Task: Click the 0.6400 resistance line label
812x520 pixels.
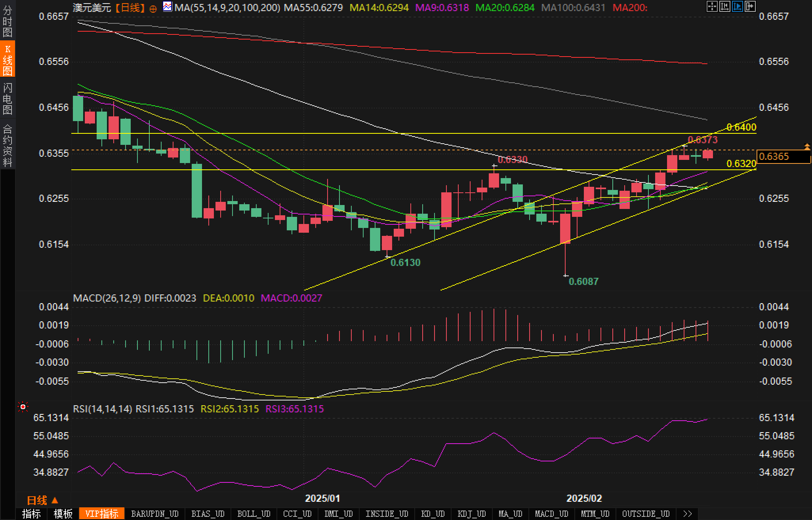Action: [x=741, y=127]
